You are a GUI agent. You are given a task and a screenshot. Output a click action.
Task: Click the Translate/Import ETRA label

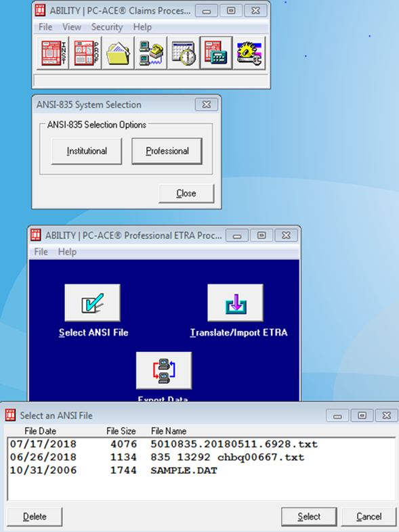pyautogui.click(x=238, y=332)
